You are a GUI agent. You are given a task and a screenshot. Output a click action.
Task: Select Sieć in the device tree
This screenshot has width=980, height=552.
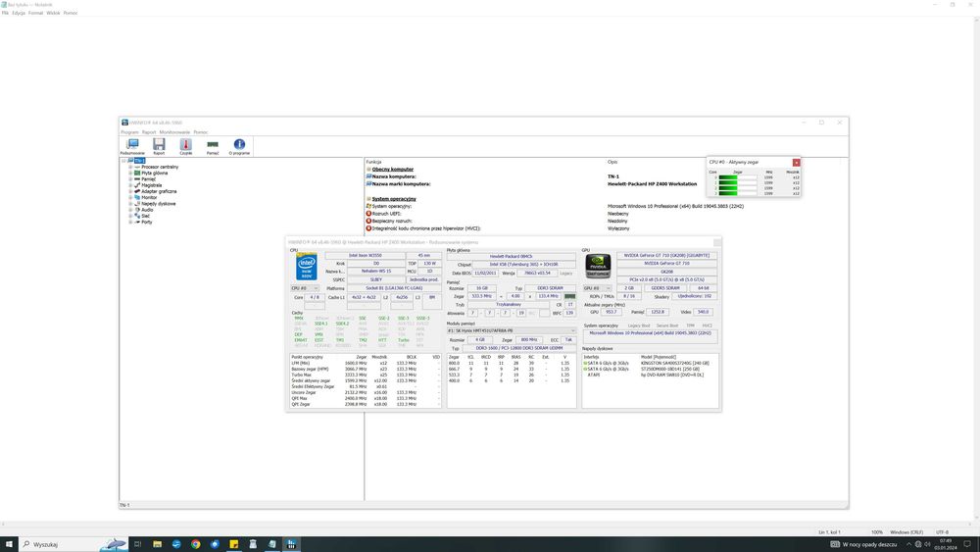(x=146, y=217)
